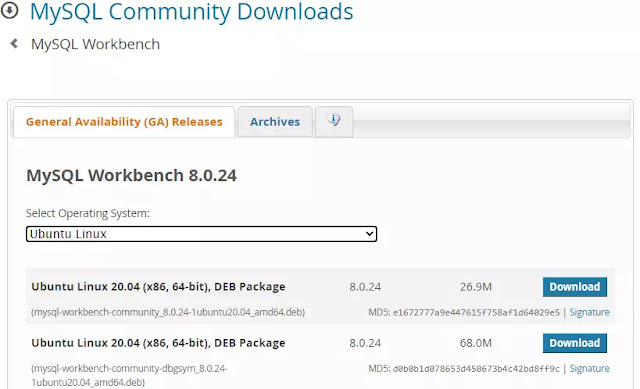The width and height of the screenshot is (640, 389).
Task: Open the information icon tab
Action: point(334,122)
